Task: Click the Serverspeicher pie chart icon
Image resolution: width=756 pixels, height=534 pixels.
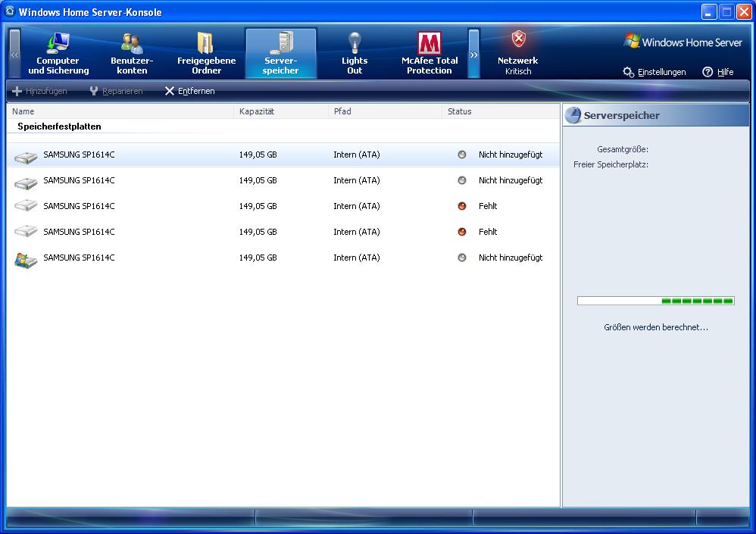Action: coord(573,115)
